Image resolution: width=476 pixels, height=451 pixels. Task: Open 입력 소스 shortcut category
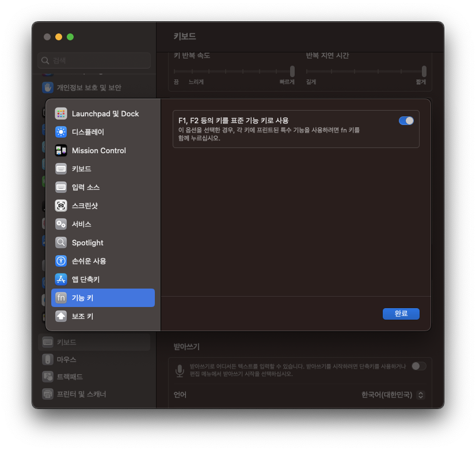tap(103, 187)
